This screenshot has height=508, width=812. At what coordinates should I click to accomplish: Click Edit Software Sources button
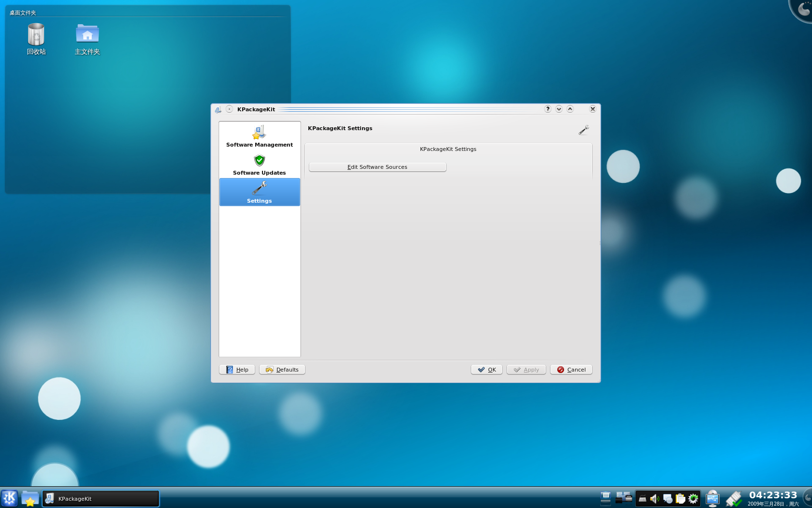click(x=377, y=167)
